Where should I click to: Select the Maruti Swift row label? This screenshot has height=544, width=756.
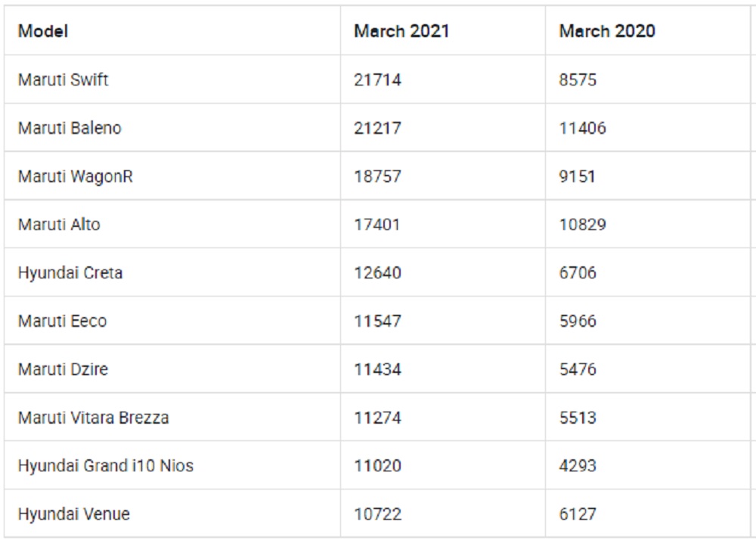(x=63, y=79)
